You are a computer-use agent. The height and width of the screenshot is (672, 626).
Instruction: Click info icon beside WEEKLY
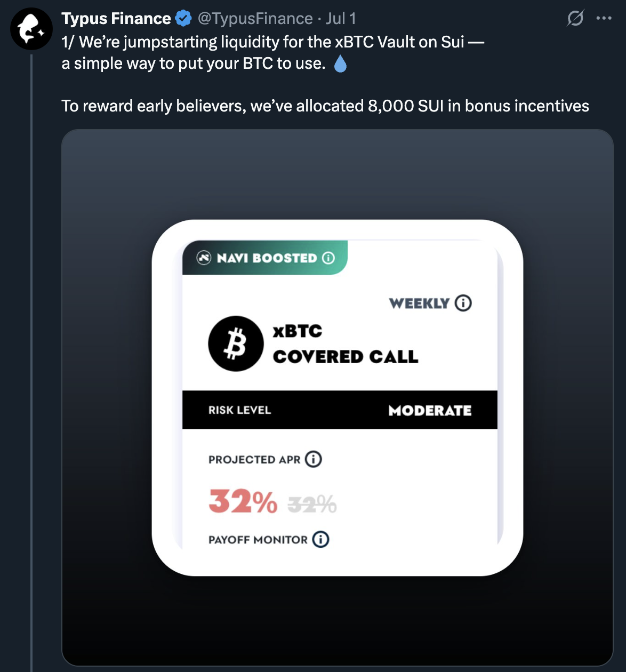tap(463, 303)
